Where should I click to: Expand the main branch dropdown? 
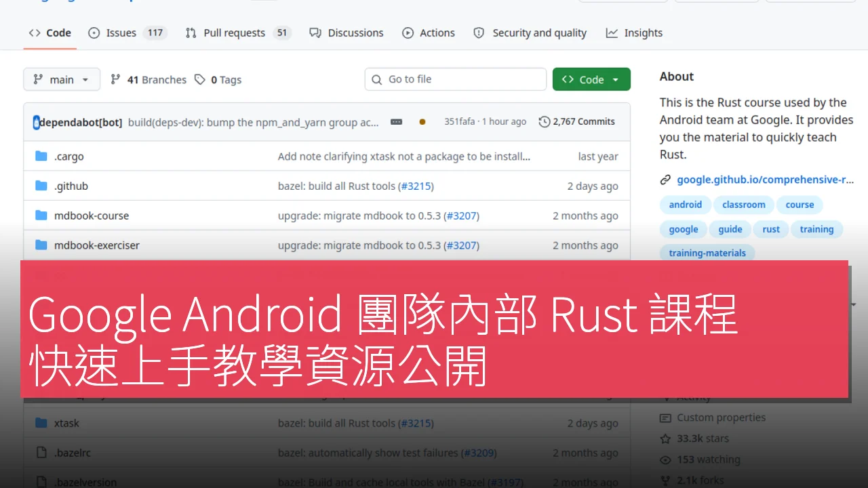pyautogui.click(x=62, y=79)
